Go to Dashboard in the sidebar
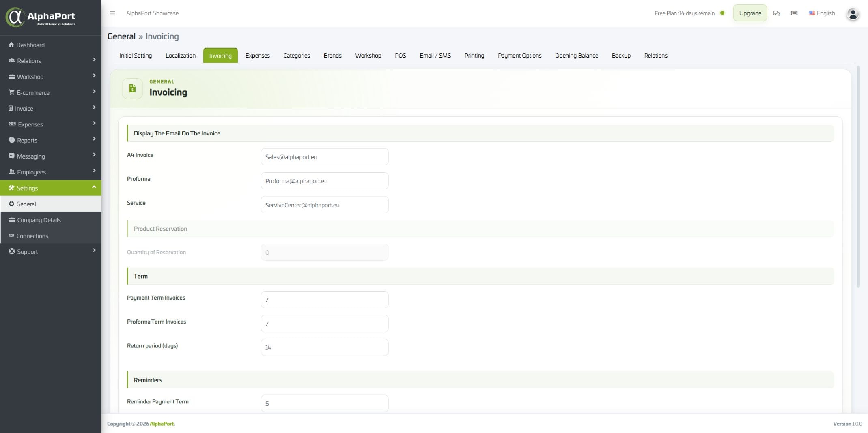 (x=51, y=45)
